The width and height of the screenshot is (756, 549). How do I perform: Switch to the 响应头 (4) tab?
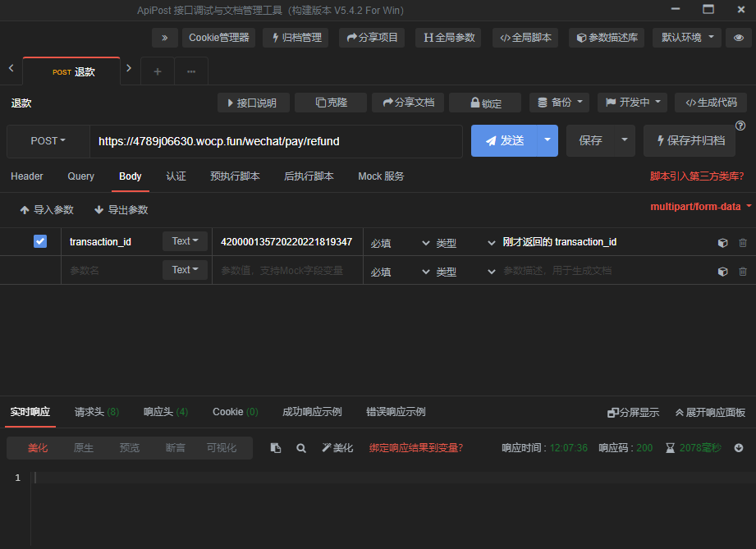coord(166,412)
